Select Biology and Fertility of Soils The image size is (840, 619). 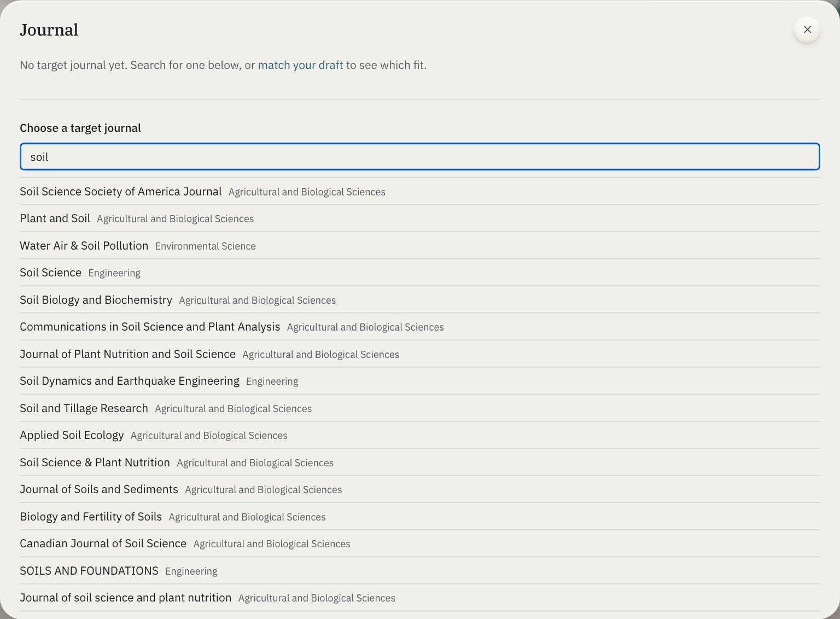[420, 517]
